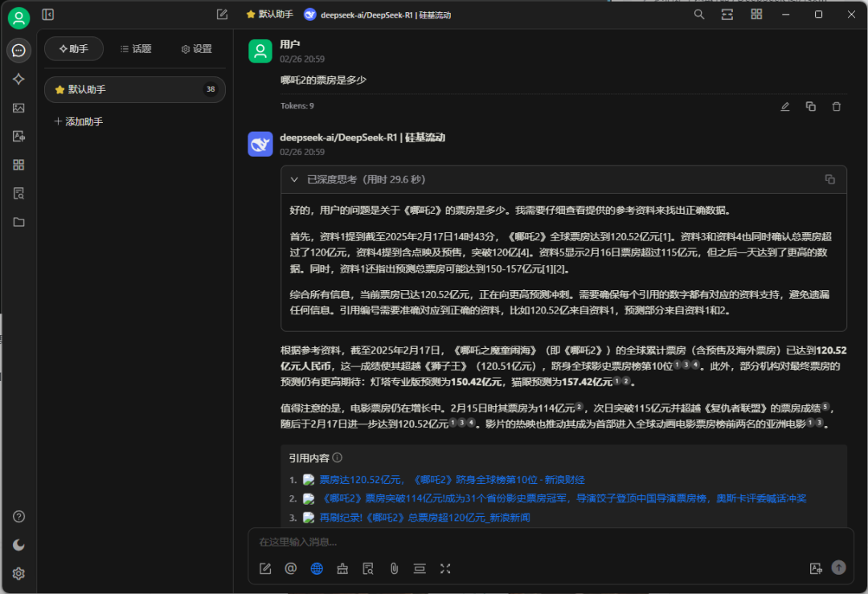This screenshot has height=594, width=868.
Task: Switch to the 话题 tab
Action: (136, 49)
